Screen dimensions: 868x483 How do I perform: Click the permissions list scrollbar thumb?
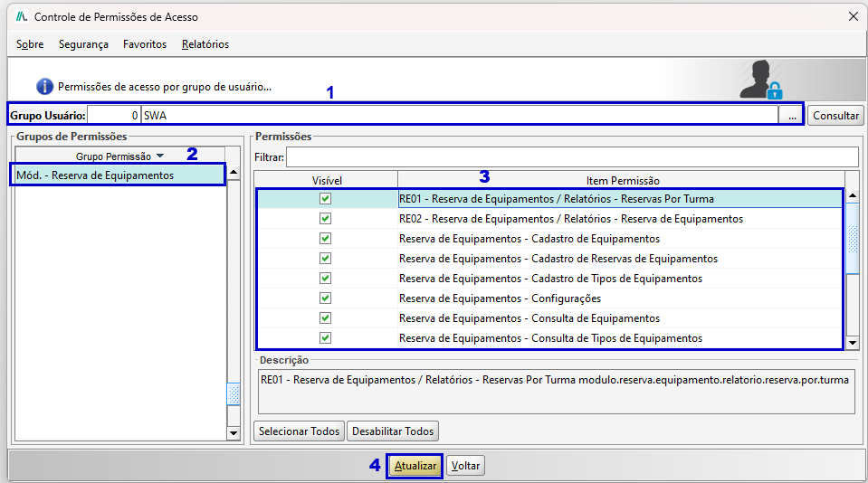coord(853,239)
